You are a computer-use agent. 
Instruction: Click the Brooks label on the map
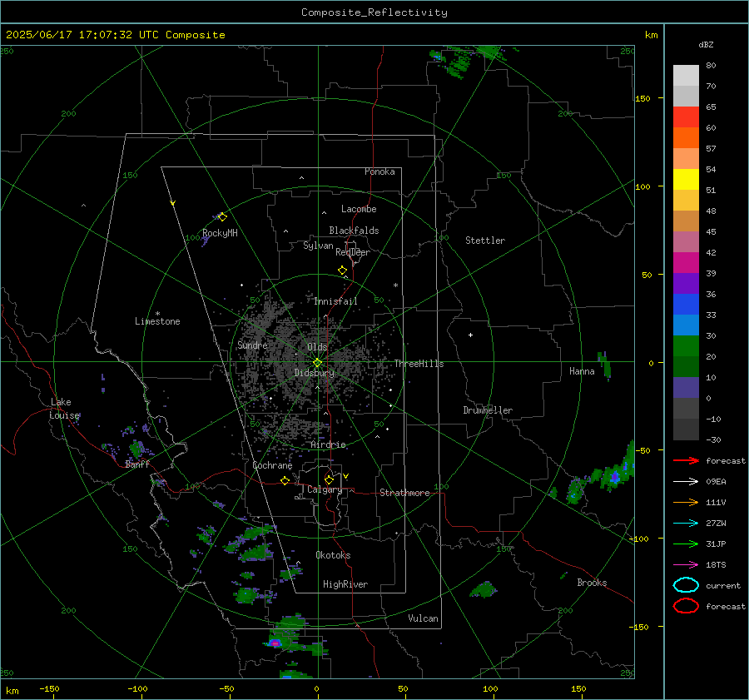coord(592,583)
